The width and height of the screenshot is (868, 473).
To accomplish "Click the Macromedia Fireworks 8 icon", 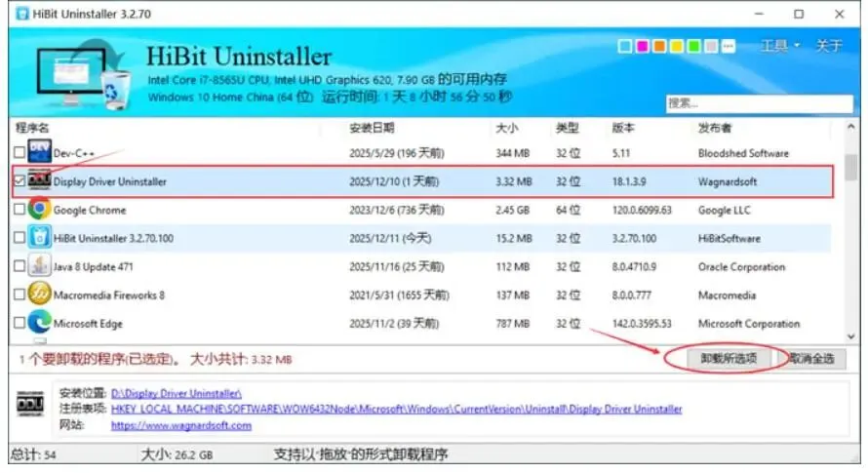I will [39, 295].
